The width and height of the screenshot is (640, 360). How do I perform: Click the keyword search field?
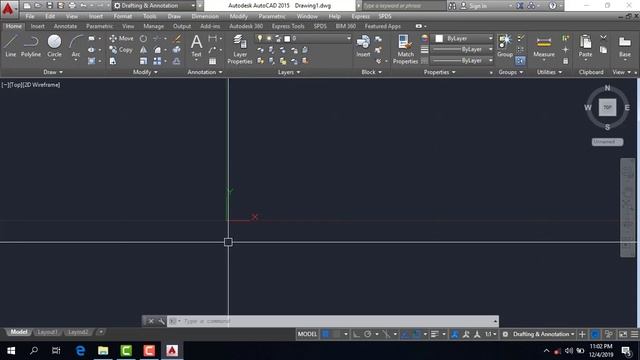click(403, 6)
